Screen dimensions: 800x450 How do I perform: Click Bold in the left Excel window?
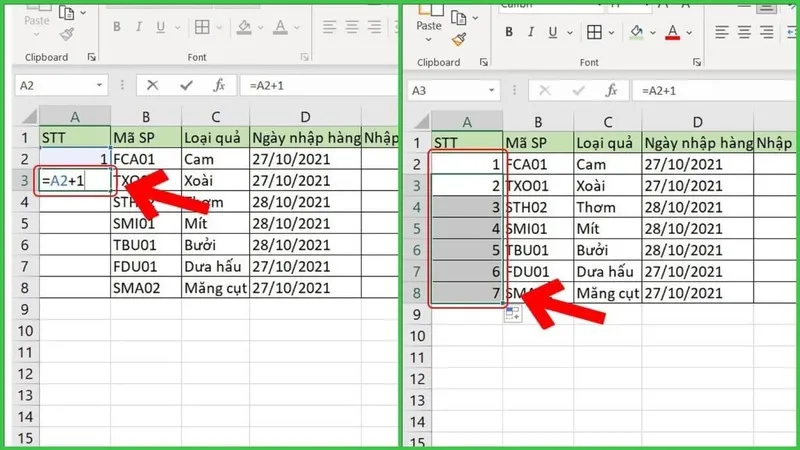[x=117, y=27]
